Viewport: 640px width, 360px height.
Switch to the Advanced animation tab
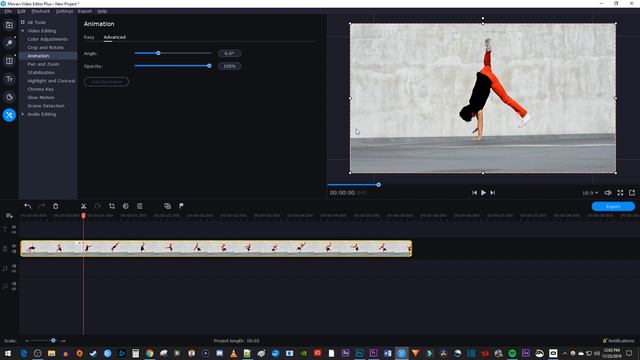click(114, 37)
